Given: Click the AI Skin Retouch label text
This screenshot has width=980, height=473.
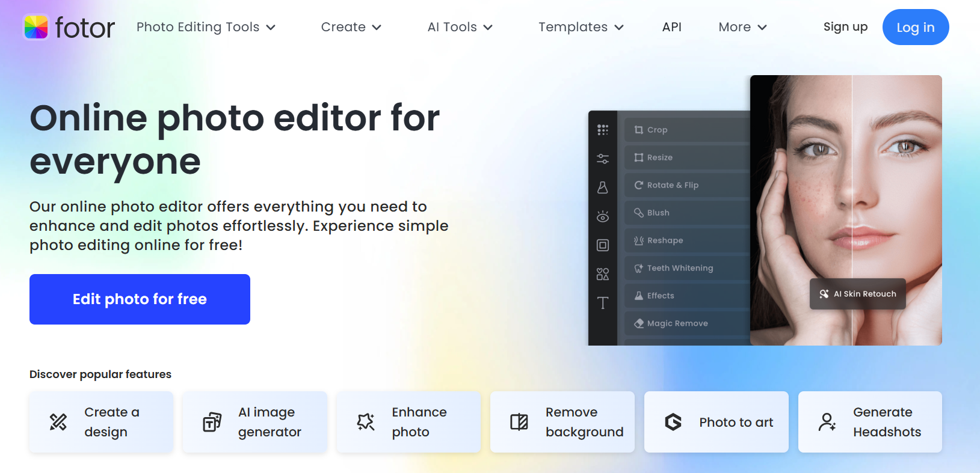Looking at the screenshot, I should pos(865,294).
